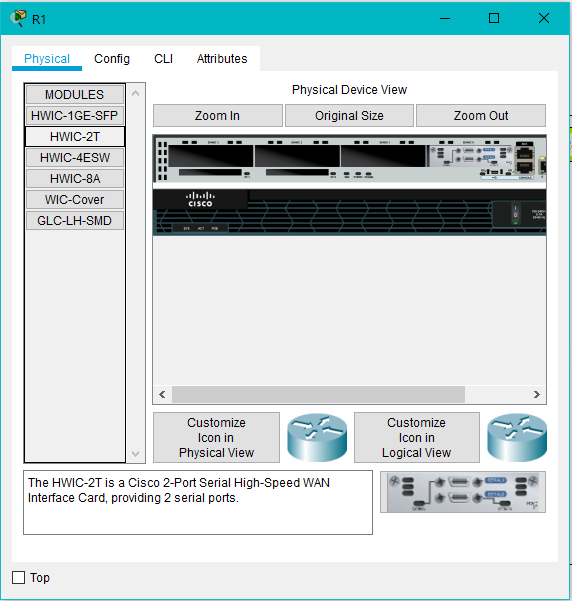Screen dimensions: 572x601
Task: Click the router icon beside Logical View customize
Action: (x=517, y=437)
